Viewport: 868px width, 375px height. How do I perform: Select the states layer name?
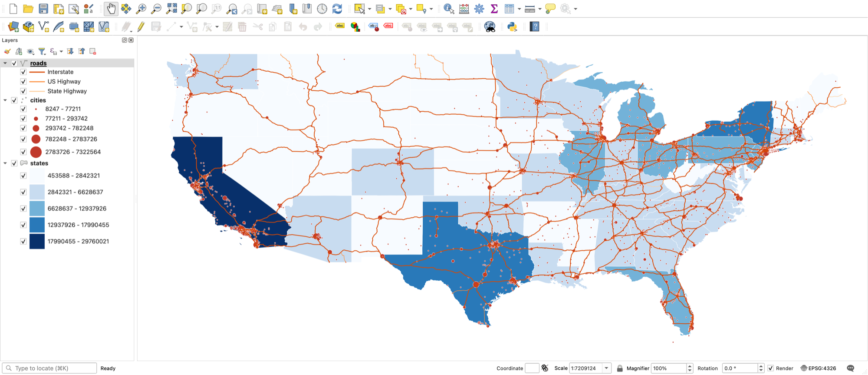click(x=39, y=163)
